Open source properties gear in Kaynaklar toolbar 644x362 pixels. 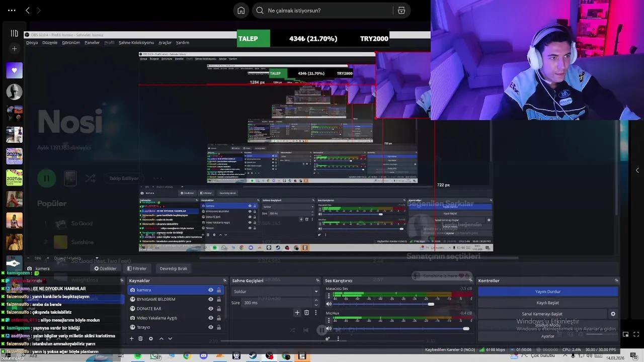pyautogui.click(x=150, y=339)
